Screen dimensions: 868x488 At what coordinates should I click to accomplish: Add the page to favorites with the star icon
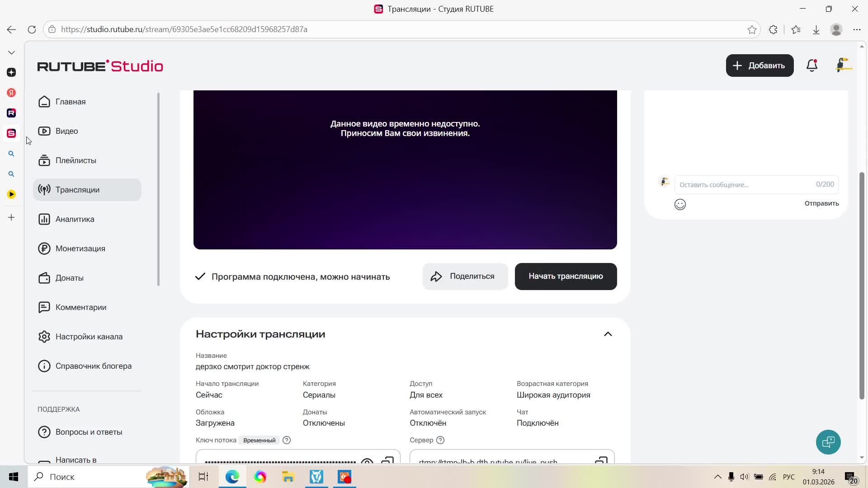coord(752,29)
